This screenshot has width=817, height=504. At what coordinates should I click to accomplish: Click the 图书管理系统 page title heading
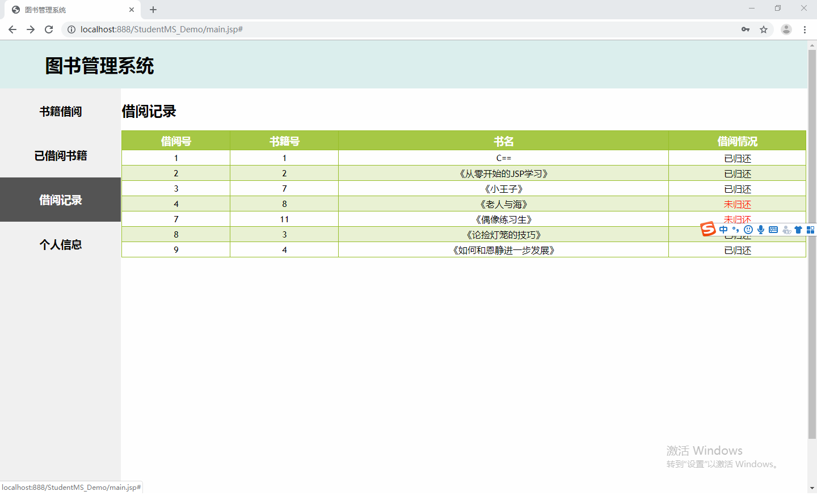point(99,66)
